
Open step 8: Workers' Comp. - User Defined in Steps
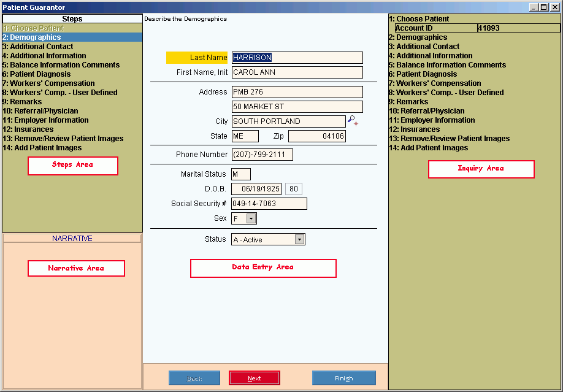(72, 93)
